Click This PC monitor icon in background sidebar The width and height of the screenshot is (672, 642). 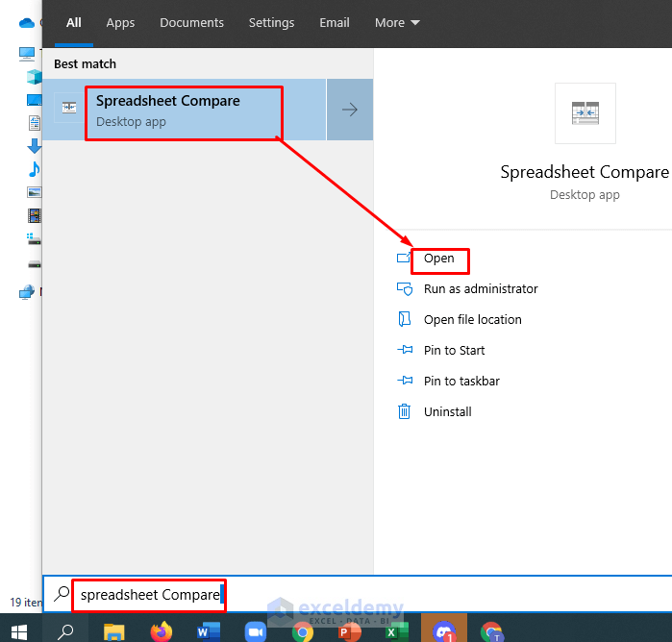(x=27, y=54)
